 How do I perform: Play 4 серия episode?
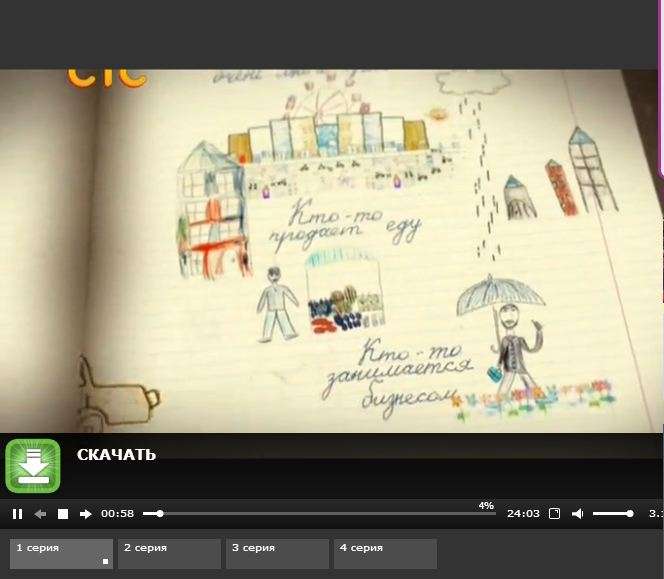click(x=385, y=553)
